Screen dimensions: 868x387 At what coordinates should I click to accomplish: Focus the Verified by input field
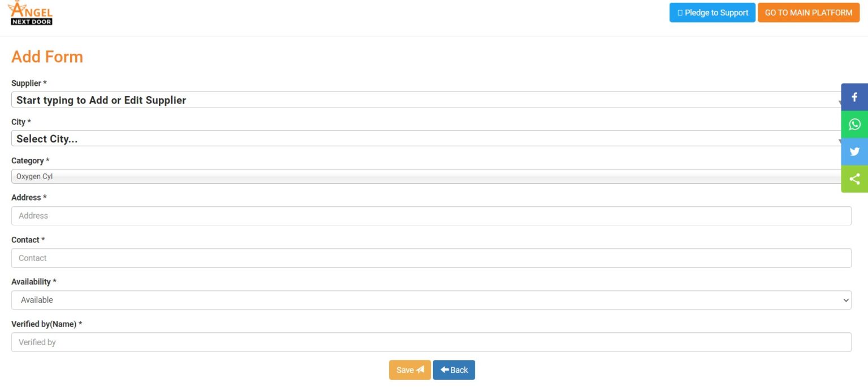point(431,342)
